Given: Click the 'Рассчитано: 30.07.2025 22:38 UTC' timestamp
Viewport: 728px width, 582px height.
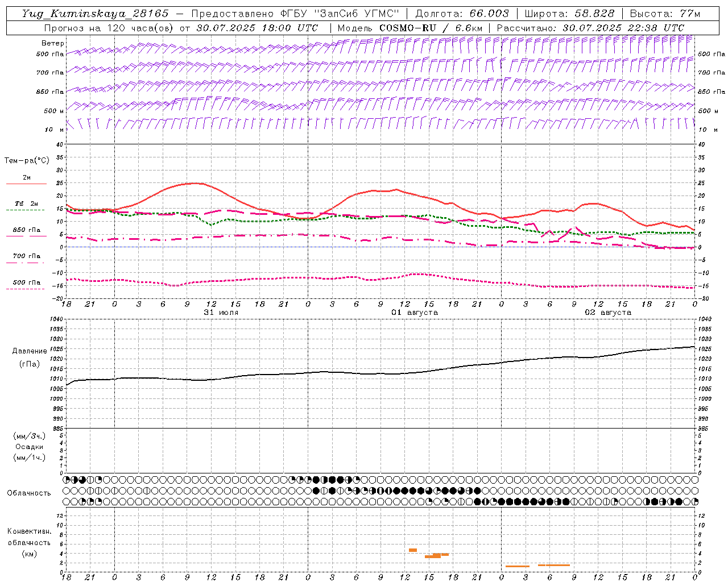Looking at the screenshot, I should coord(590,28).
